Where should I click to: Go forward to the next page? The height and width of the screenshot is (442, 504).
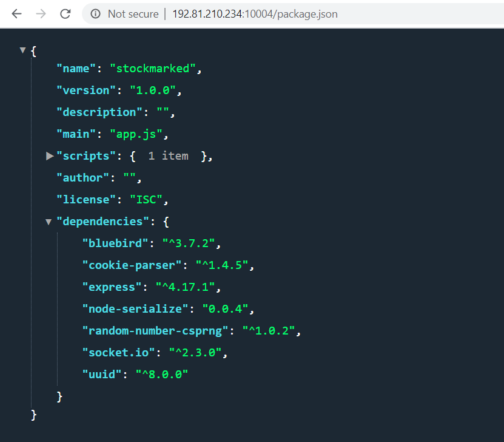coord(41,14)
